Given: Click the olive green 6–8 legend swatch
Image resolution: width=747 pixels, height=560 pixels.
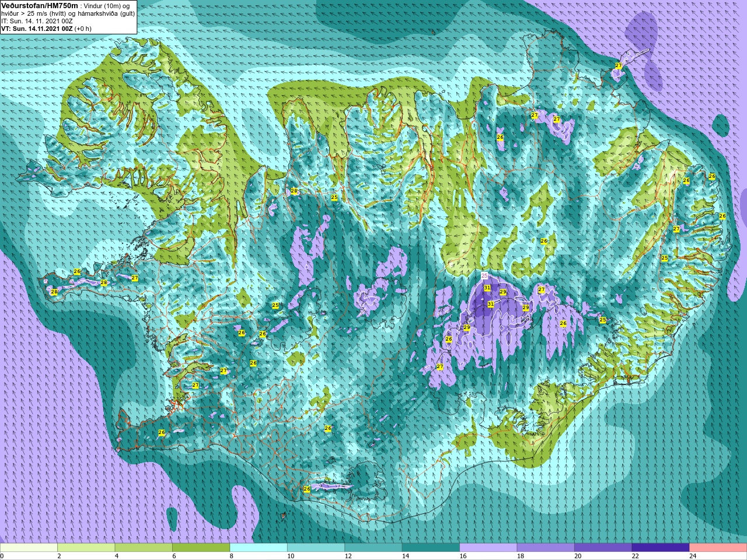Looking at the screenshot, I should click(x=201, y=548).
